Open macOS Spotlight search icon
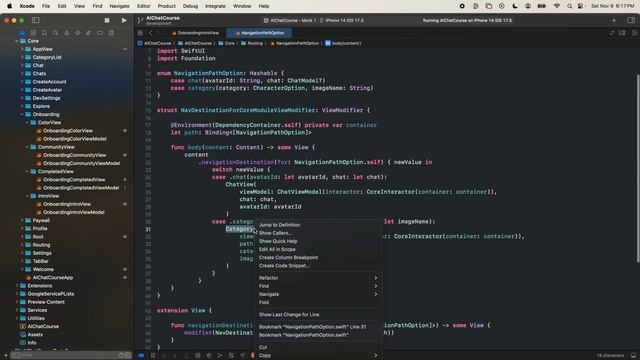 pos(569,6)
